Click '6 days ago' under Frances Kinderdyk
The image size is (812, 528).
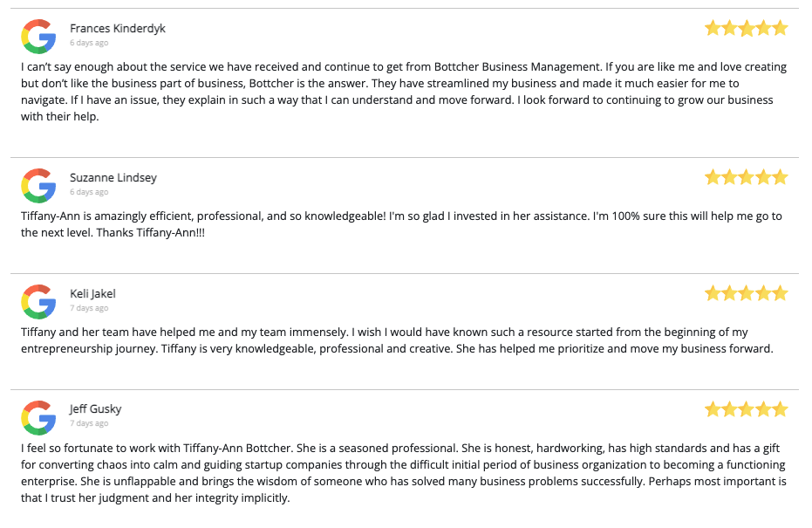pos(89,43)
